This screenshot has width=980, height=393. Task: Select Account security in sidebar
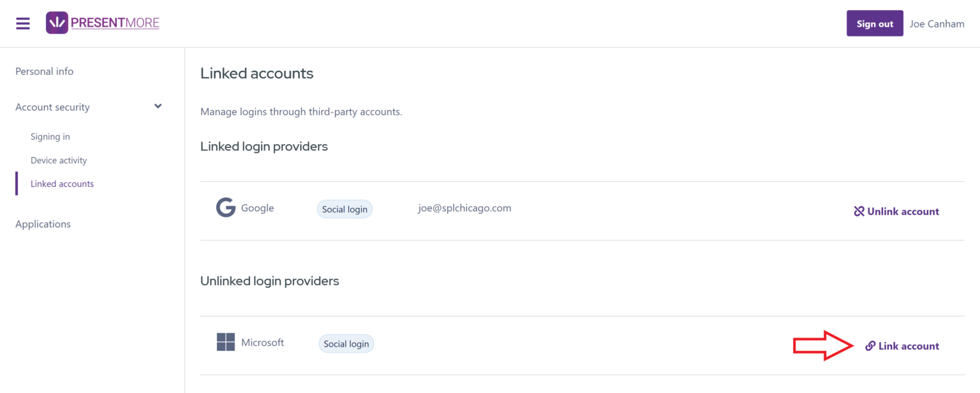(x=52, y=107)
